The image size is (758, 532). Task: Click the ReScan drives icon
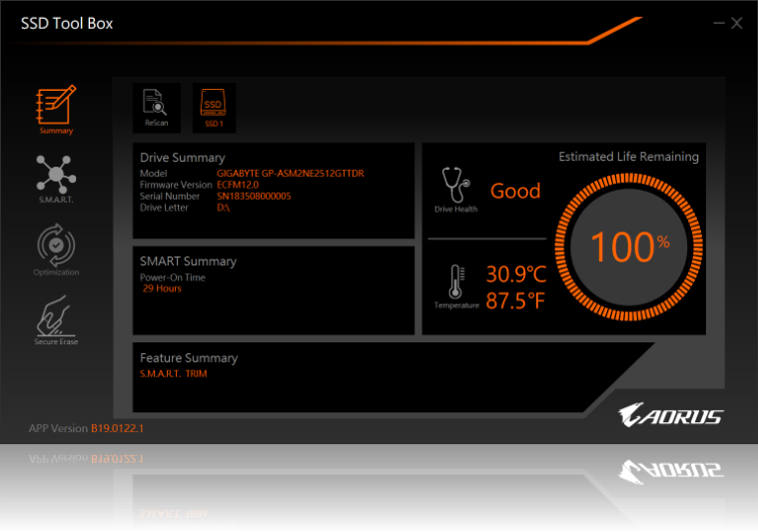(x=156, y=107)
